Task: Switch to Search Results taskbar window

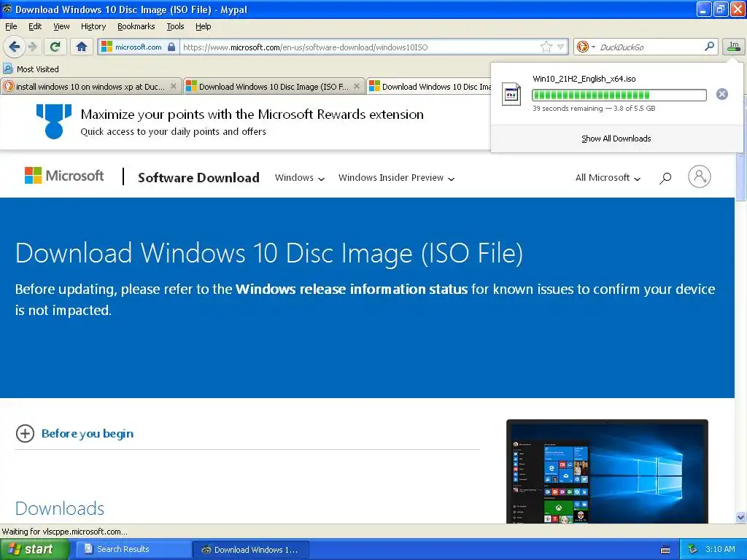Action: 133,550
